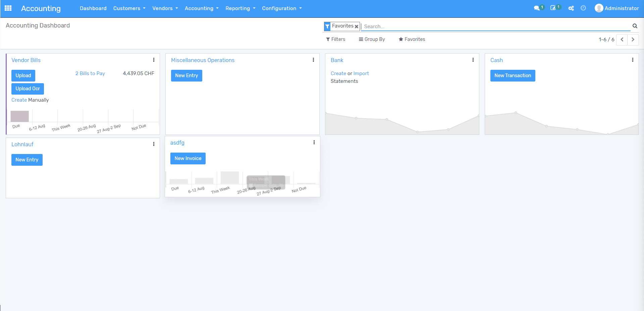
Task: Click the debug tools gears icon
Action: tap(571, 8)
